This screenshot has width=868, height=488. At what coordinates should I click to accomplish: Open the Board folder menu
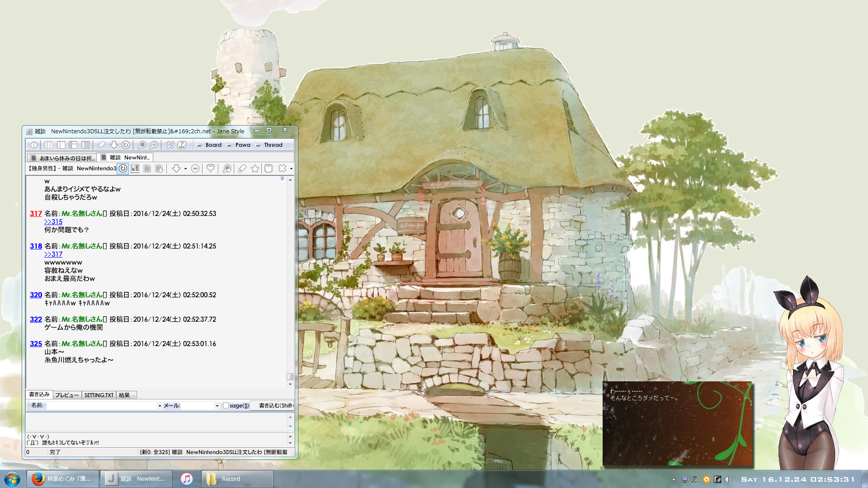pyautogui.click(x=209, y=145)
